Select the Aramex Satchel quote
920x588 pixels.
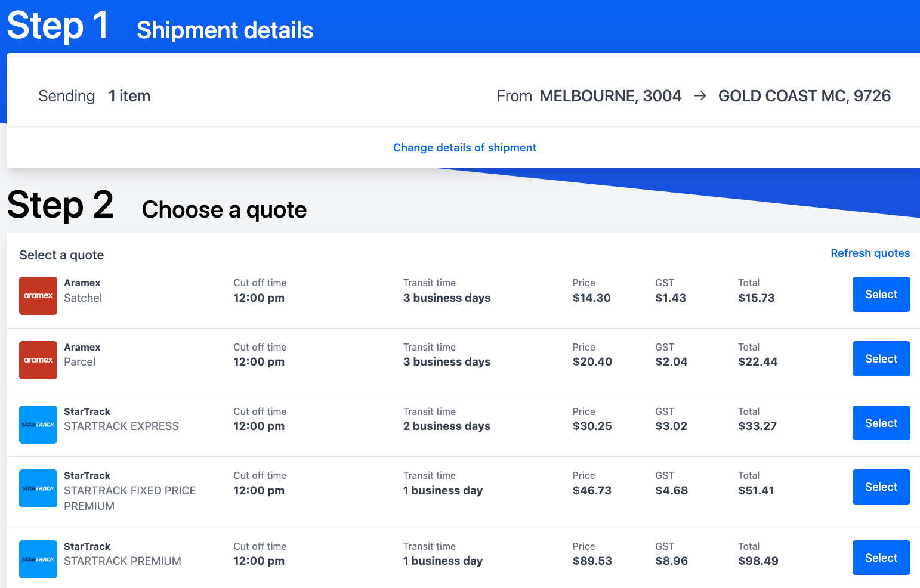coord(881,294)
